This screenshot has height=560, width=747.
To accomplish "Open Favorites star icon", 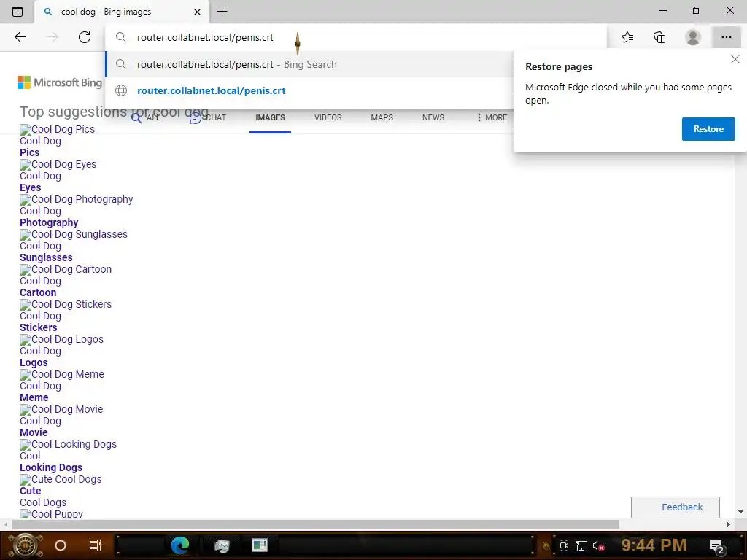I will pos(627,37).
